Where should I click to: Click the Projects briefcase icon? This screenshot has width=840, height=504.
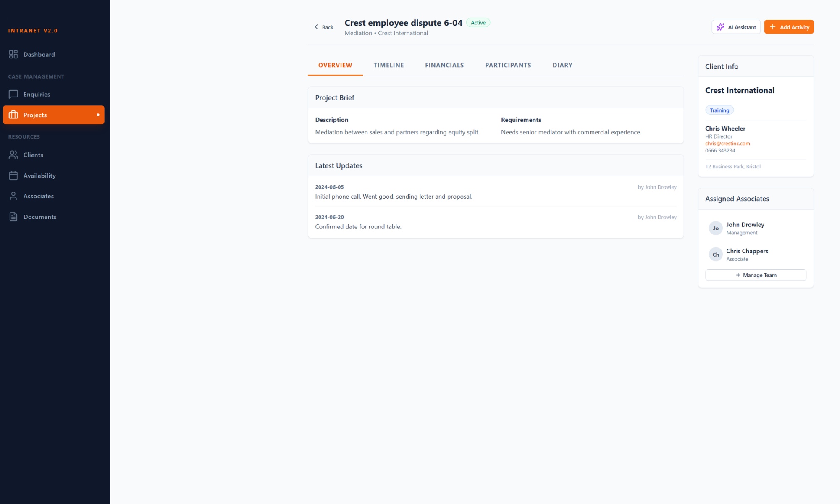coord(13,115)
